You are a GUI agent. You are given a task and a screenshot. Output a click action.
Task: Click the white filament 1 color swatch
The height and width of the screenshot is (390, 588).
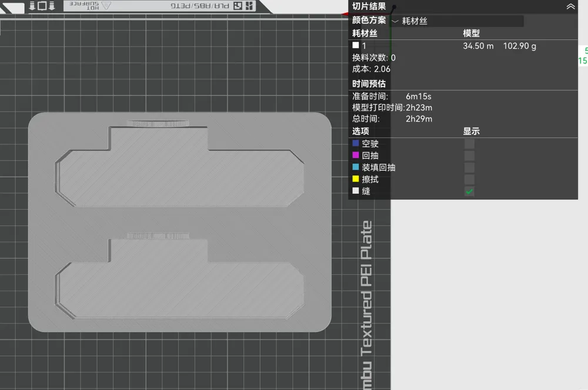pyautogui.click(x=356, y=45)
